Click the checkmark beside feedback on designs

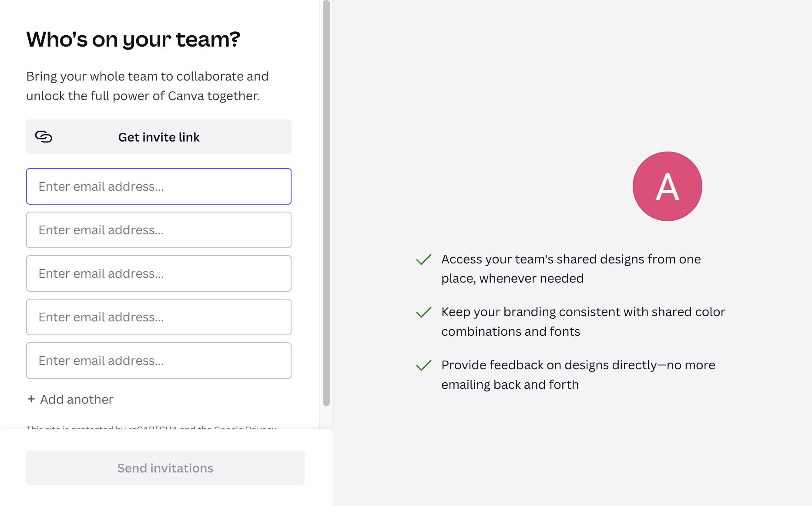(423, 365)
